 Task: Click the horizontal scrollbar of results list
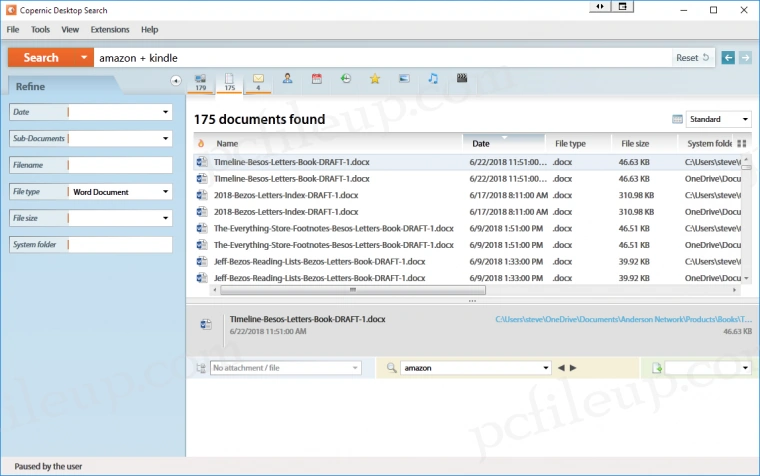[x=352, y=290]
